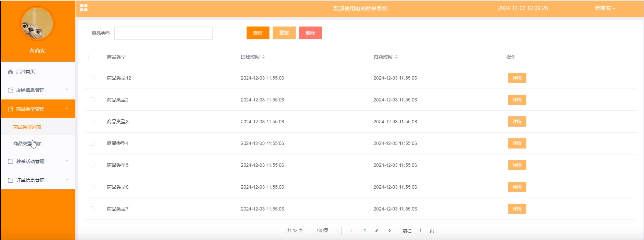Click the 前往 page number input box
644x240 pixels.
click(x=420, y=231)
